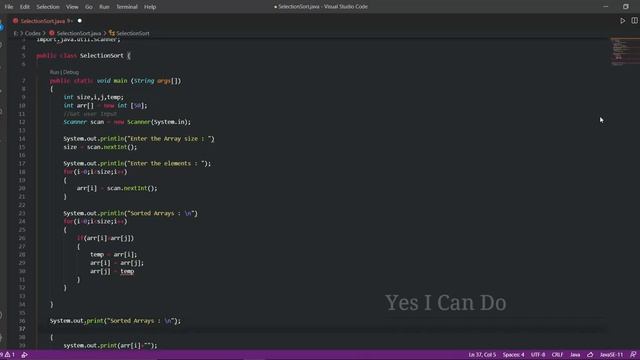Click the class symbol icon in the breadcrumb
The image size is (640, 360).
(111, 33)
